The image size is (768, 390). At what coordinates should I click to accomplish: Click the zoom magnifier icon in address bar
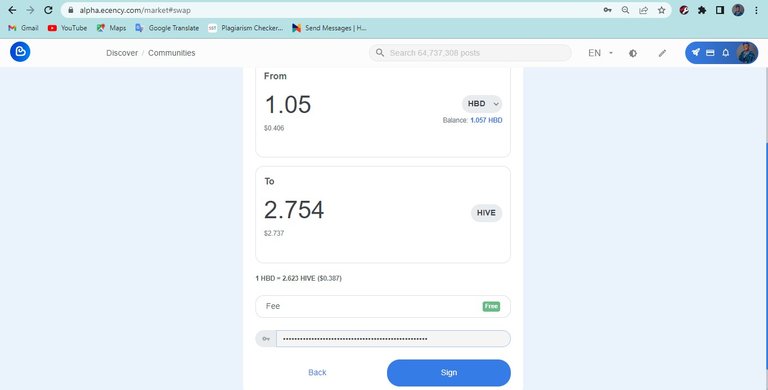[x=625, y=10]
